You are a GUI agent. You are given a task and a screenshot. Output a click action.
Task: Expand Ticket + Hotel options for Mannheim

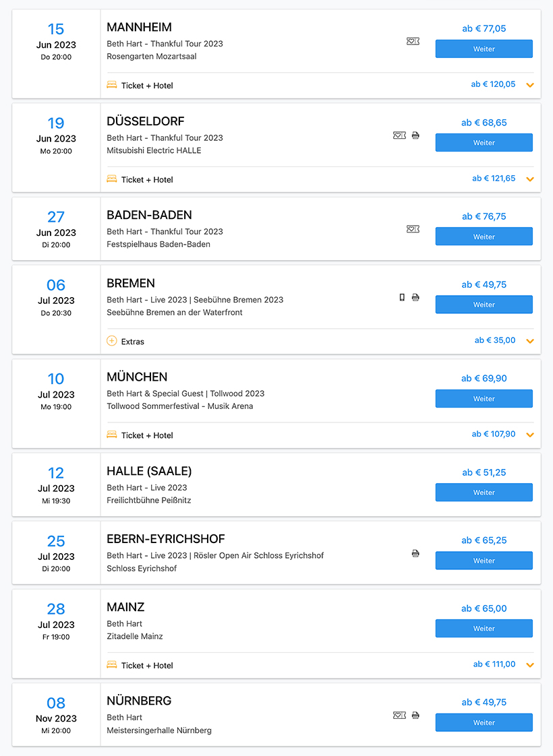pyautogui.click(x=530, y=85)
